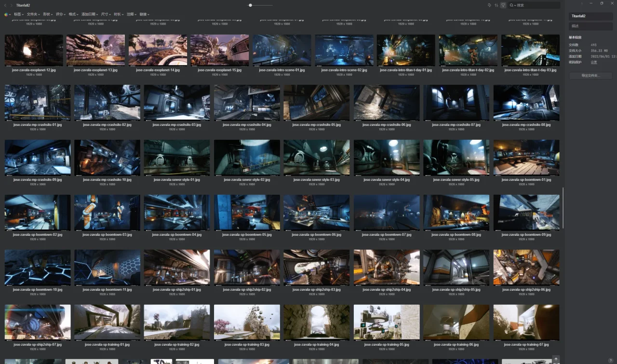Open the 注释 filter dropdown
The width and height of the screenshot is (617, 364).
pos(132,14)
